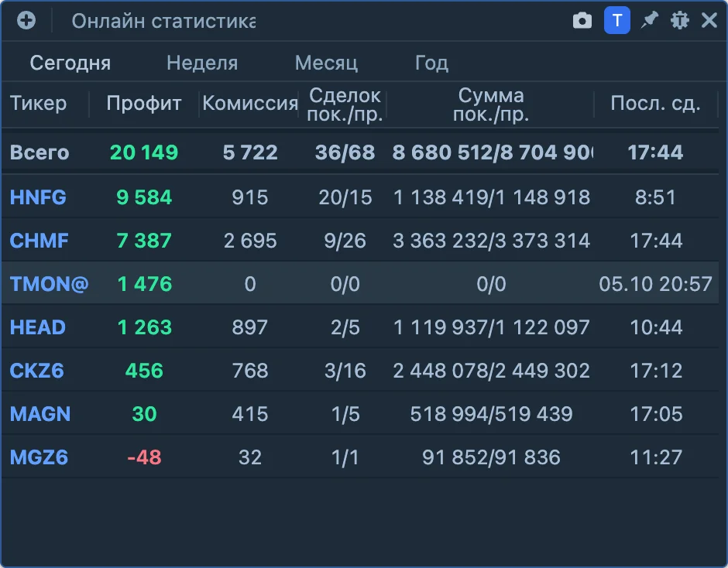Open the MAGN ticker link

click(40, 413)
